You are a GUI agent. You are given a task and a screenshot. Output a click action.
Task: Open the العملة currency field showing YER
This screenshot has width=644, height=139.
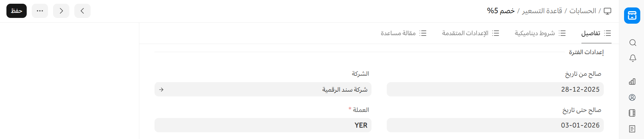pos(263,125)
